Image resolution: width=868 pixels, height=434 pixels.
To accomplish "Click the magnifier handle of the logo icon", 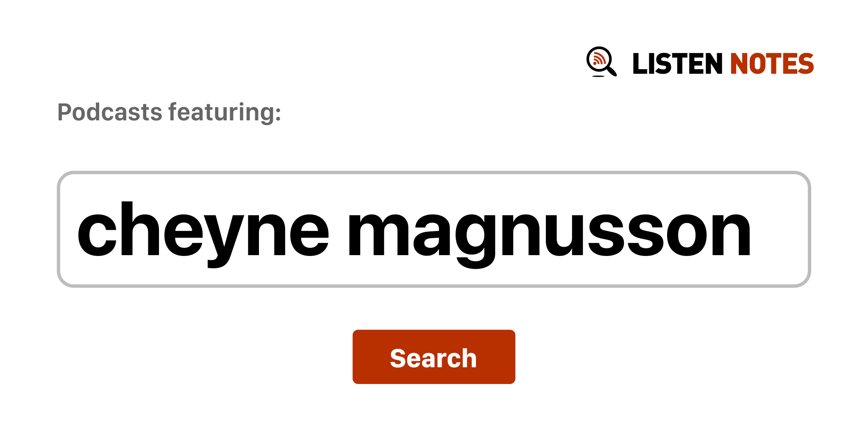I will [612, 70].
